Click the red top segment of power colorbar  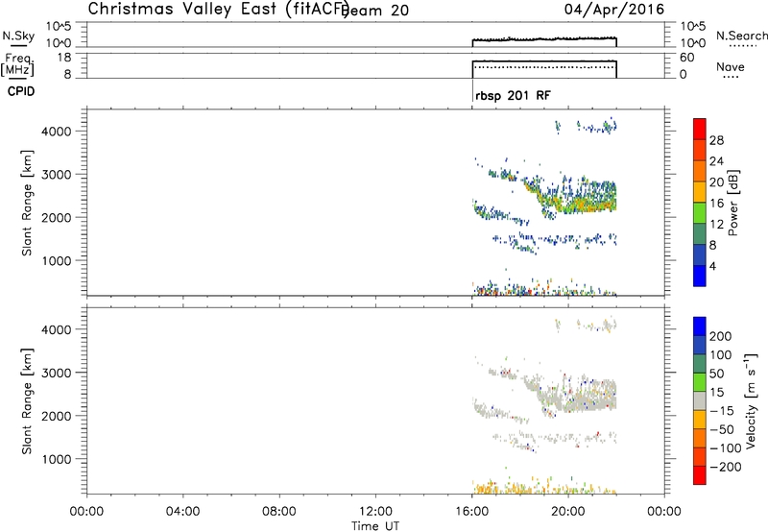tap(700, 129)
